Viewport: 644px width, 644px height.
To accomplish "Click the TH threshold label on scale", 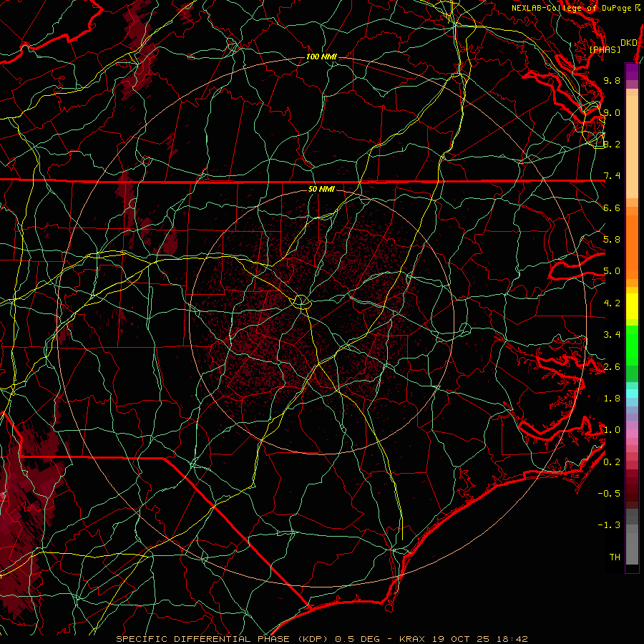I will click(x=615, y=557).
